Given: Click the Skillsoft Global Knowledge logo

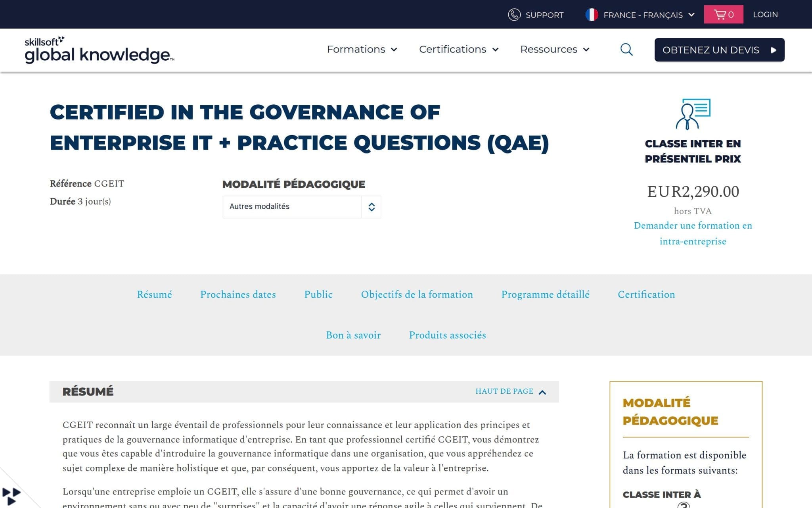Looking at the screenshot, I should [x=99, y=50].
